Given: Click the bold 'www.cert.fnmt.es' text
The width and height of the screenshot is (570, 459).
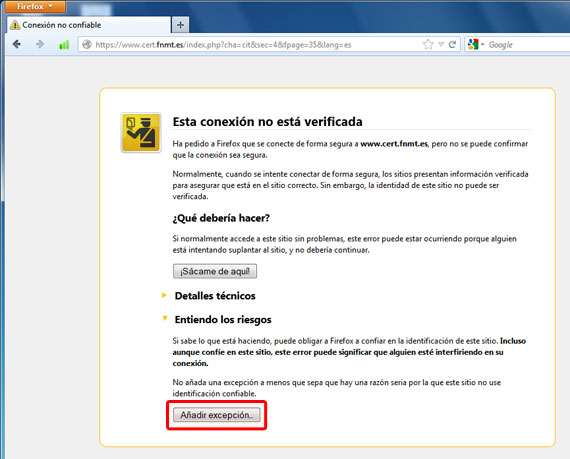Looking at the screenshot, I should tap(394, 144).
